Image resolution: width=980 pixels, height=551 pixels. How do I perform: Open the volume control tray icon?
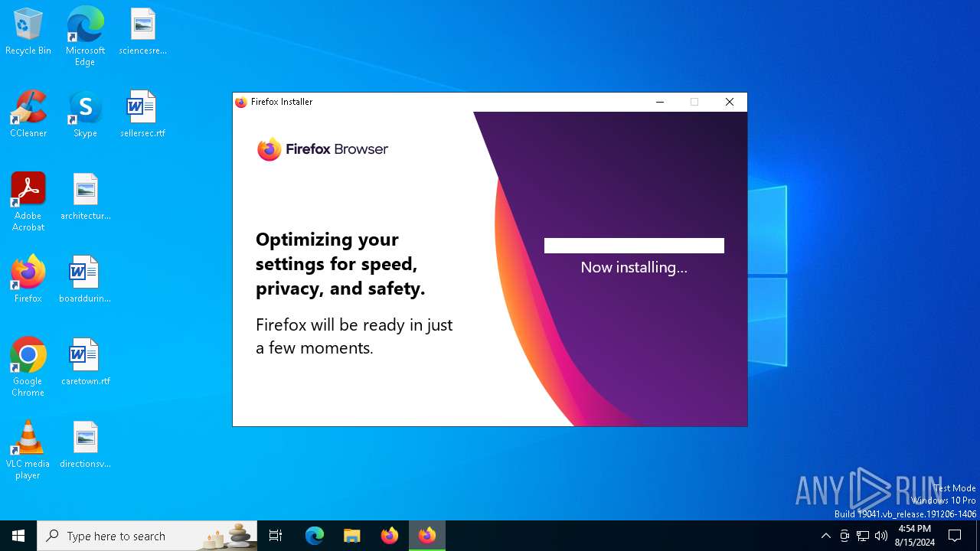(881, 536)
